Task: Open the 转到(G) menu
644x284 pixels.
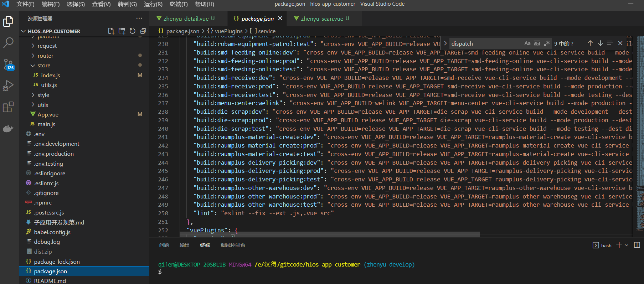Action: click(127, 4)
